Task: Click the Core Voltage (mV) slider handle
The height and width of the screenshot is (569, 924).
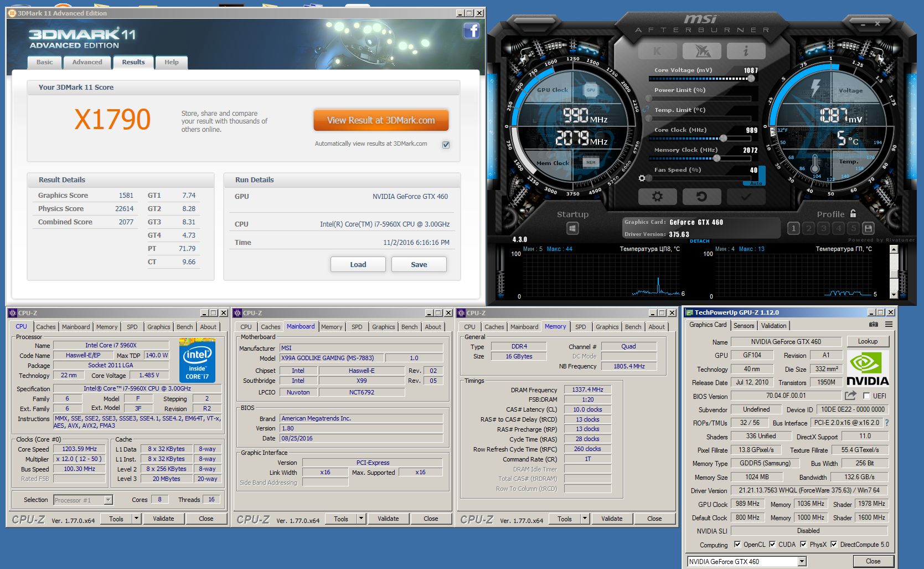Action: (751, 79)
